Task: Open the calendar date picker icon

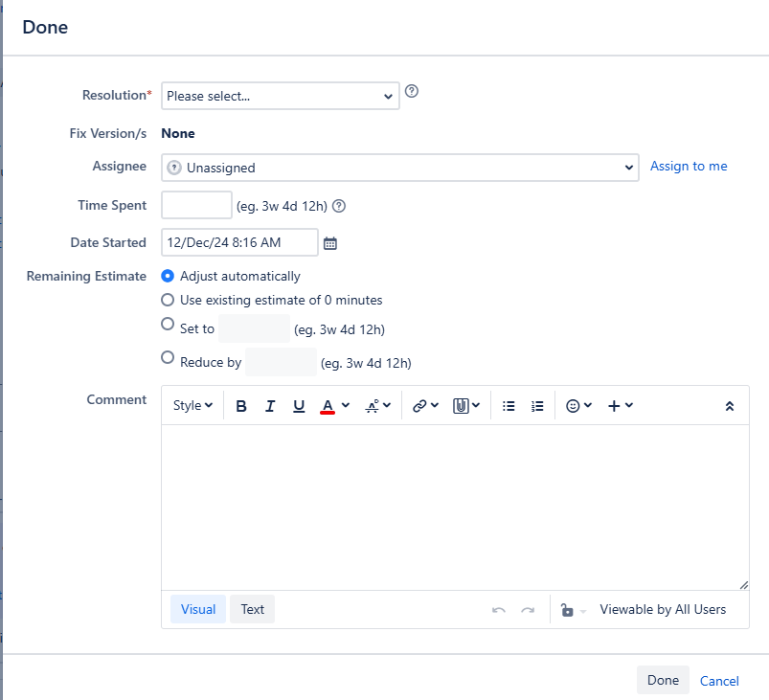Action: tap(330, 243)
